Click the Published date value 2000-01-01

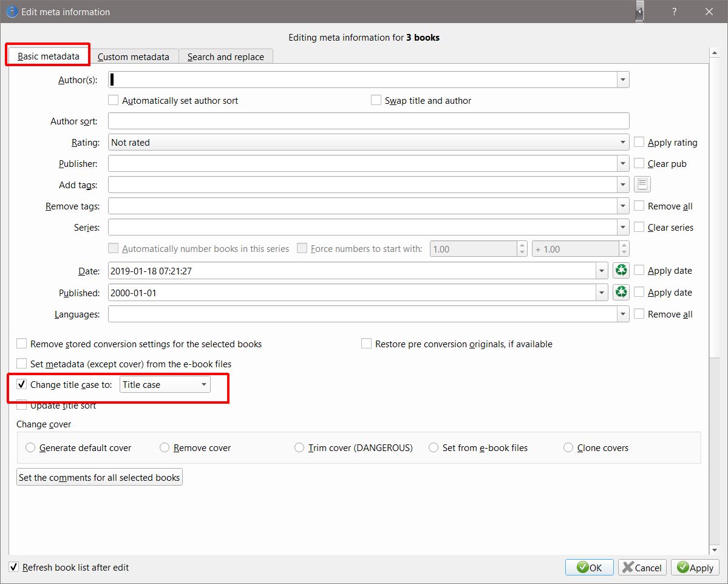[134, 293]
